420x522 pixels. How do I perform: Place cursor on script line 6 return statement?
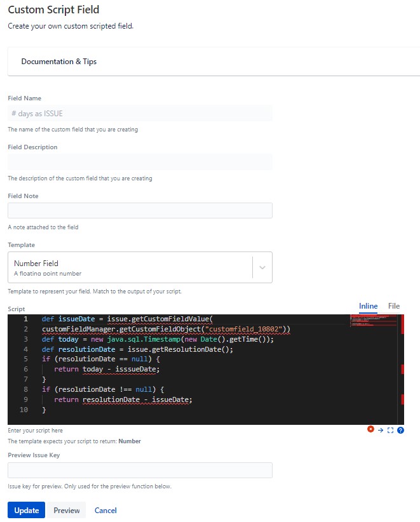(x=107, y=369)
